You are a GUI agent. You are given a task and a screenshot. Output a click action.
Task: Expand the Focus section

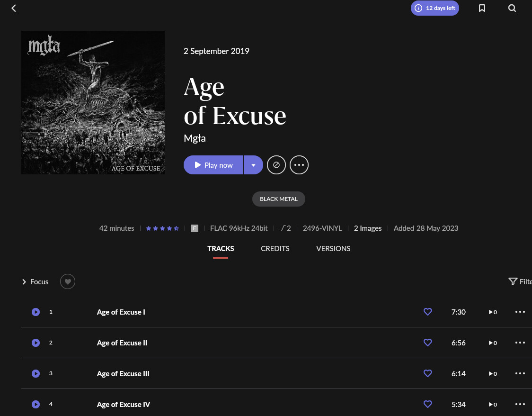pyautogui.click(x=35, y=282)
